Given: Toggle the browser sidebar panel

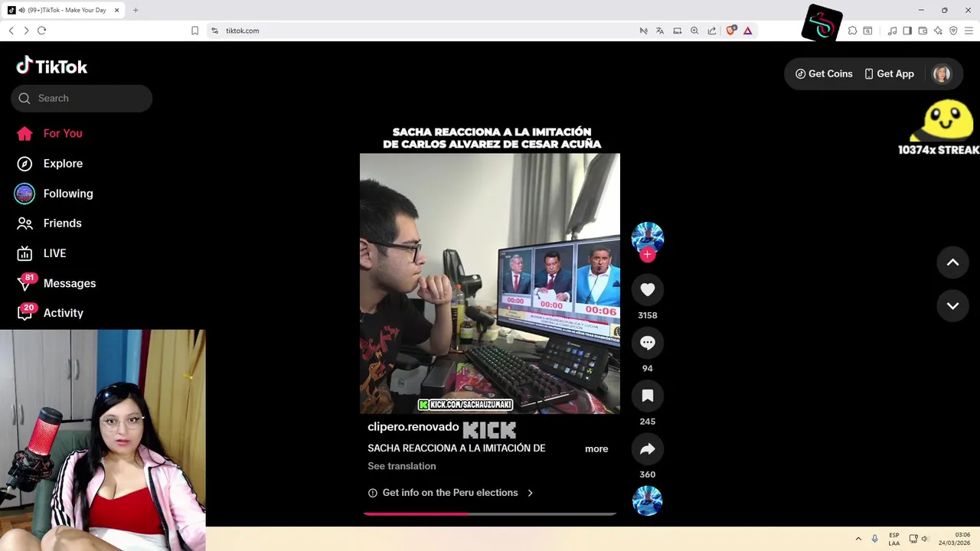Looking at the screenshot, I should pyautogui.click(x=907, y=31).
